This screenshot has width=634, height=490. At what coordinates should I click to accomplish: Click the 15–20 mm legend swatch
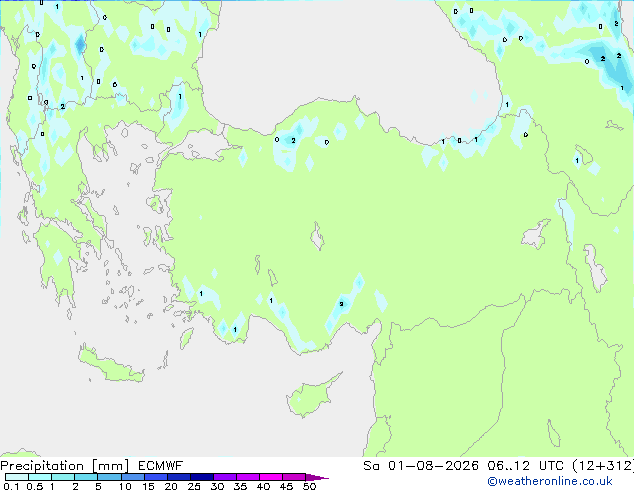click(x=155, y=477)
